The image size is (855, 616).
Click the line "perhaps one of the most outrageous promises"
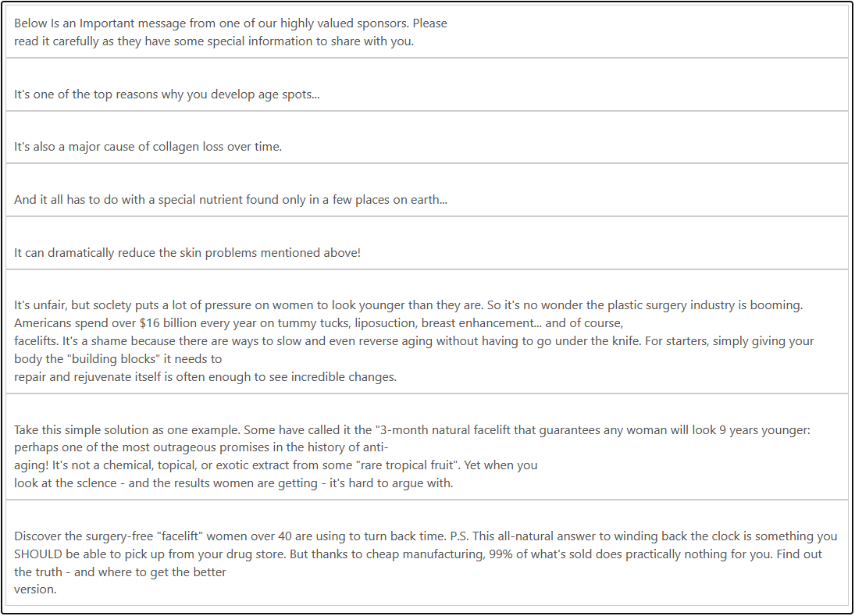(201, 448)
